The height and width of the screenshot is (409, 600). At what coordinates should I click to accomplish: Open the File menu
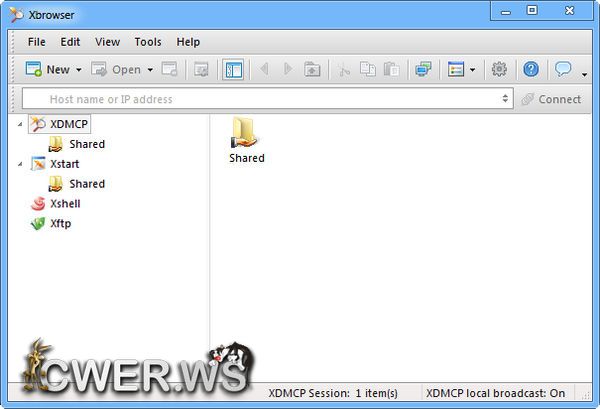[37, 42]
